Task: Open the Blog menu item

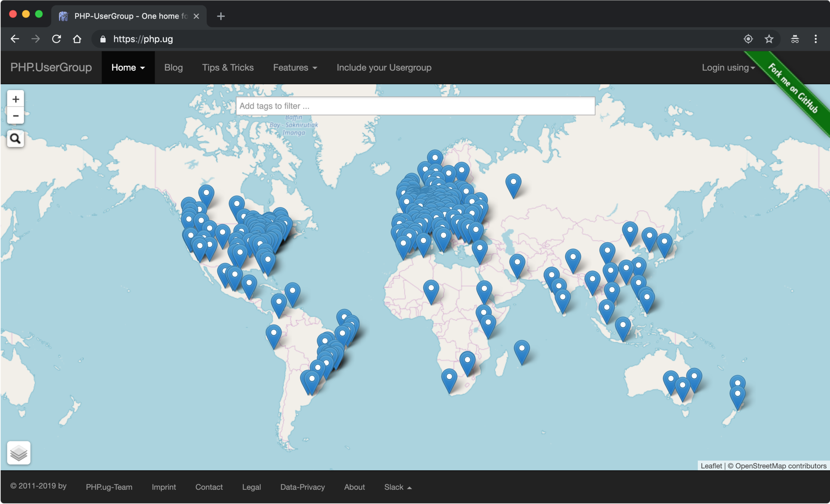Action: [174, 68]
